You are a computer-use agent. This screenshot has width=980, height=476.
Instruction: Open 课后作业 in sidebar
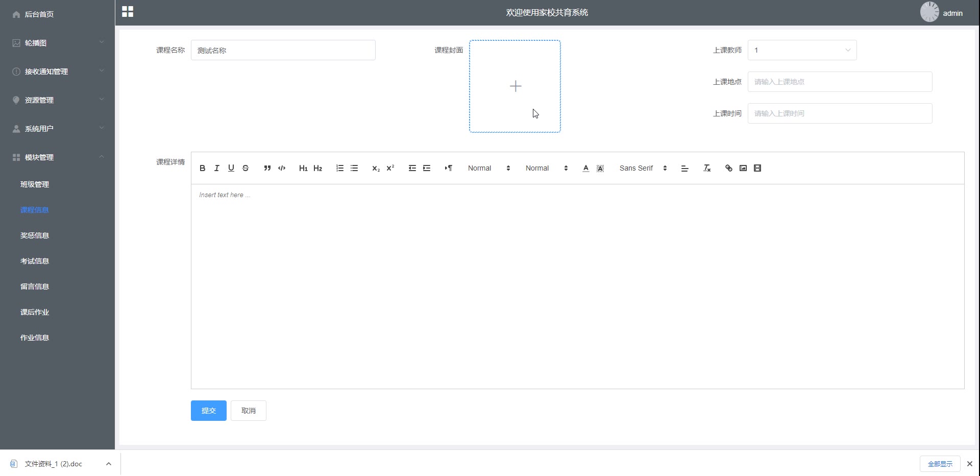click(35, 312)
